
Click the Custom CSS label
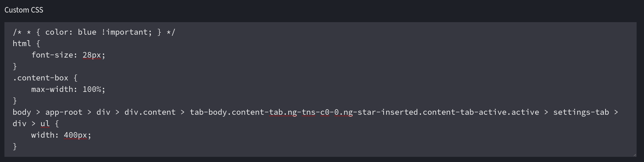click(x=24, y=10)
